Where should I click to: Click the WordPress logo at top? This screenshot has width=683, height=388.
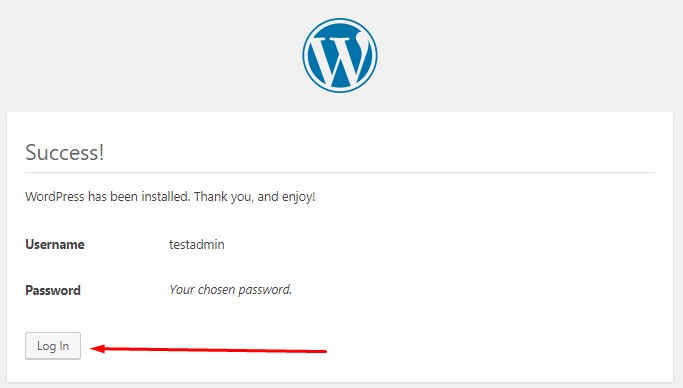[340, 55]
